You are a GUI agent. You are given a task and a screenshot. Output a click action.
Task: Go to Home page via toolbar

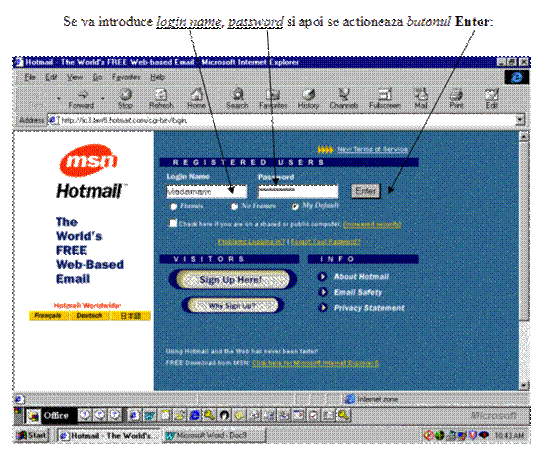(x=197, y=99)
